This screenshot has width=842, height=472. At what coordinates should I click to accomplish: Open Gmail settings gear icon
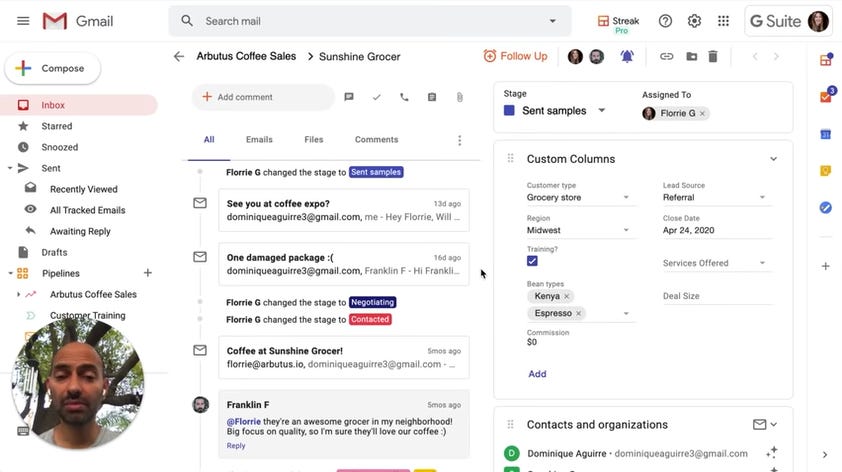[694, 21]
